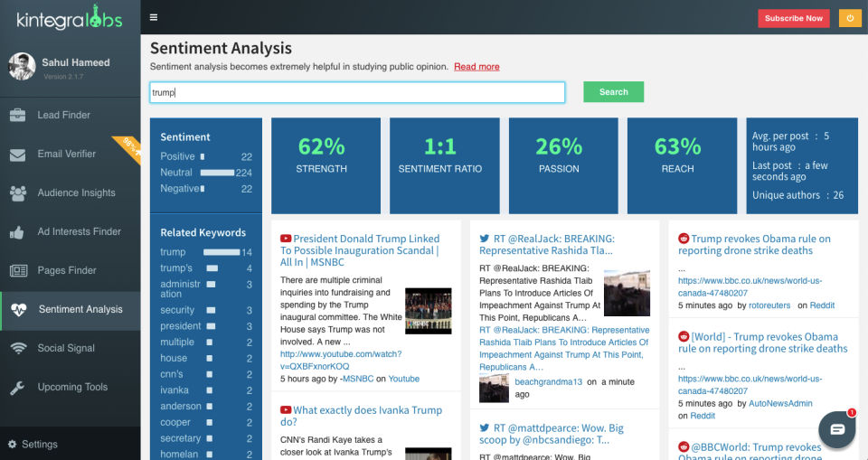The image size is (868, 460).
Task: Open the chat support bubble icon
Action: click(837, 429)
